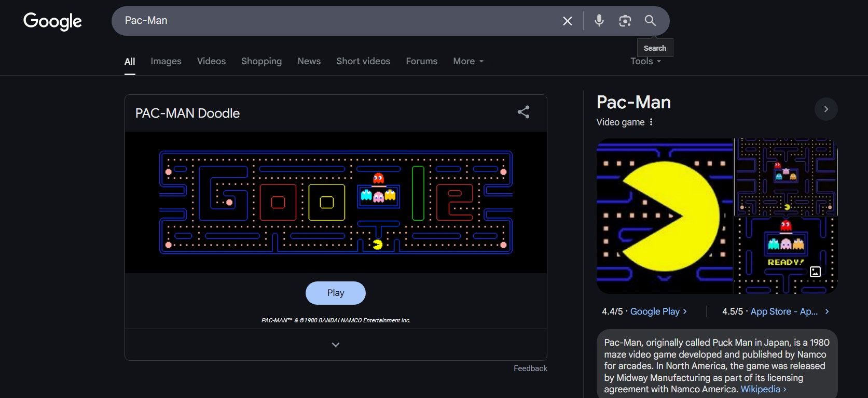The width and height of the screenshot is (868, 398).
Task: Click the Feedback link below the doodle
Action: [530, 368]
